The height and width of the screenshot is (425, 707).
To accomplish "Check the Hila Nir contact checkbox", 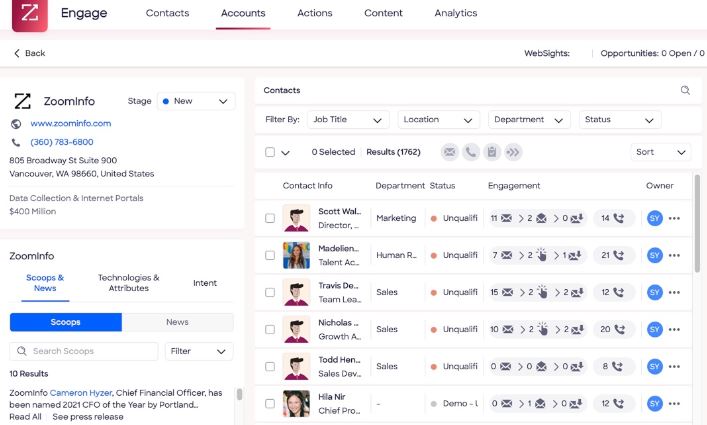I will (x=270, y=403).
